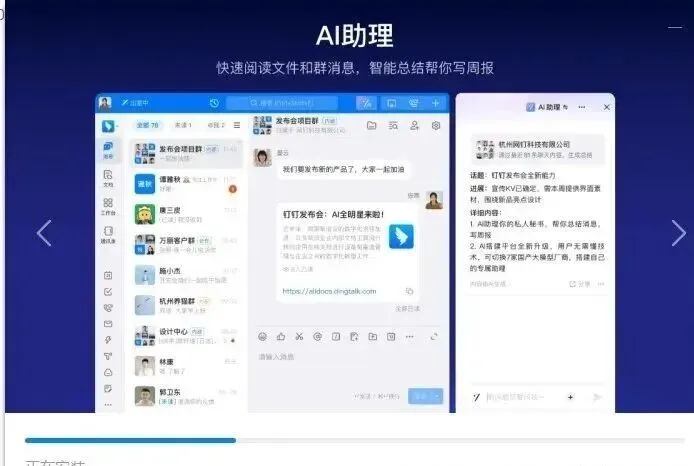Select the 未读 1 unread filter tab
694x466 pixels.
(x=183, y=125)
